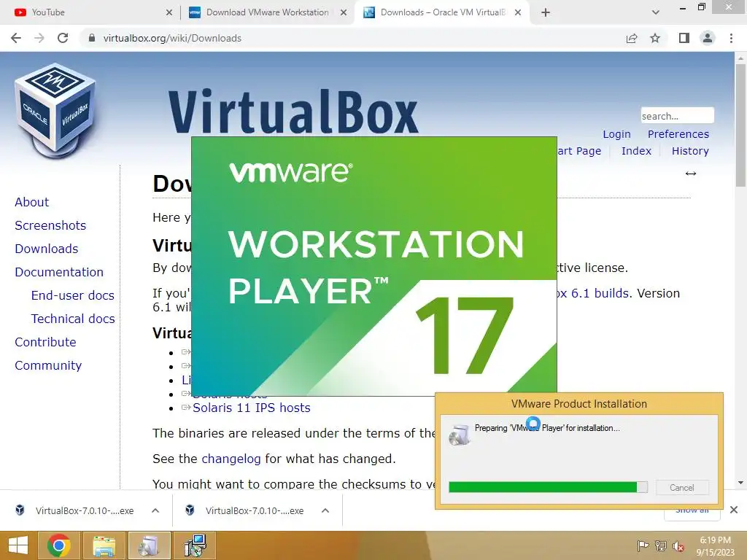Cancel the VMware Product Installation
The image size is (747, 560).
click(682, 487)
